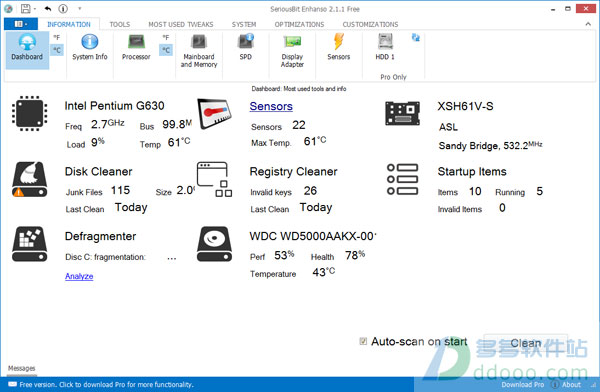Click the Invalid keys value 26
This screenshot has width=600, height=392.
[310, 190]
